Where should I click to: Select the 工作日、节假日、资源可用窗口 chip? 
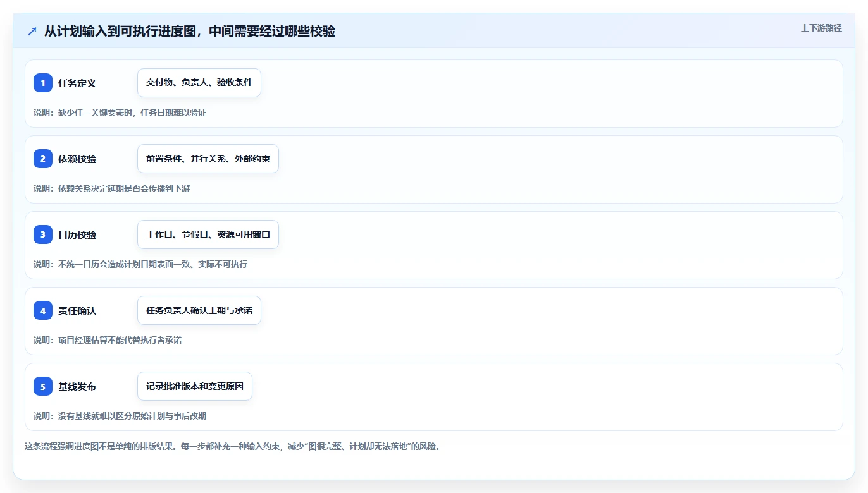pos(208,234)
